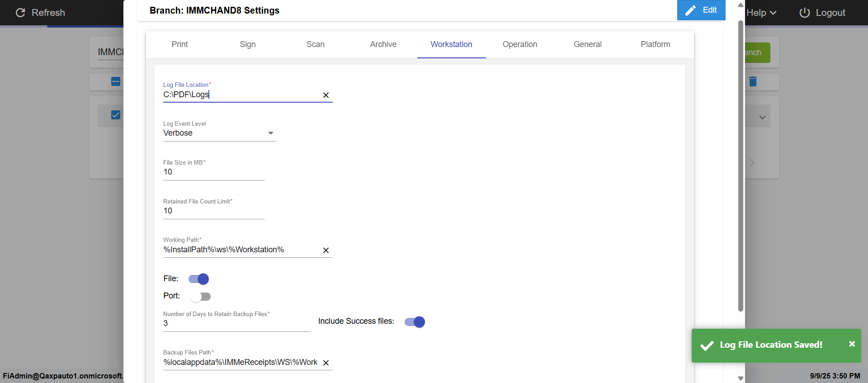Click the pencil Edit button
Screen dimensions: 868x383
click(701, 10)
